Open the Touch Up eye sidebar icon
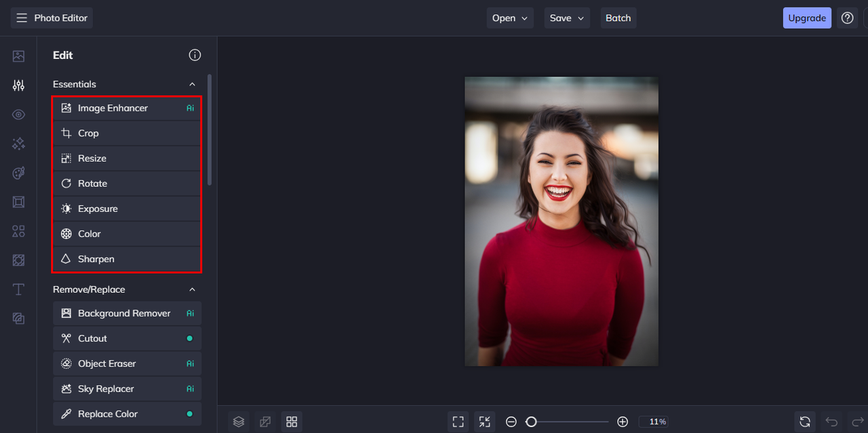This screenshot has height=433, width=868. click(x=18, y=115)
